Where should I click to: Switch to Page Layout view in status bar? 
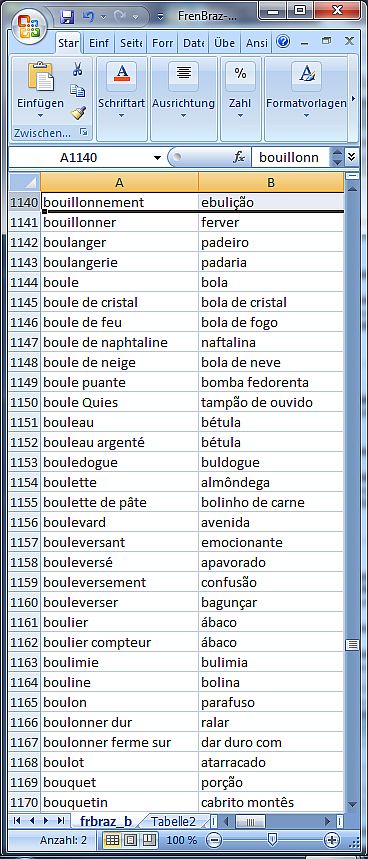(x=131, y=840)
